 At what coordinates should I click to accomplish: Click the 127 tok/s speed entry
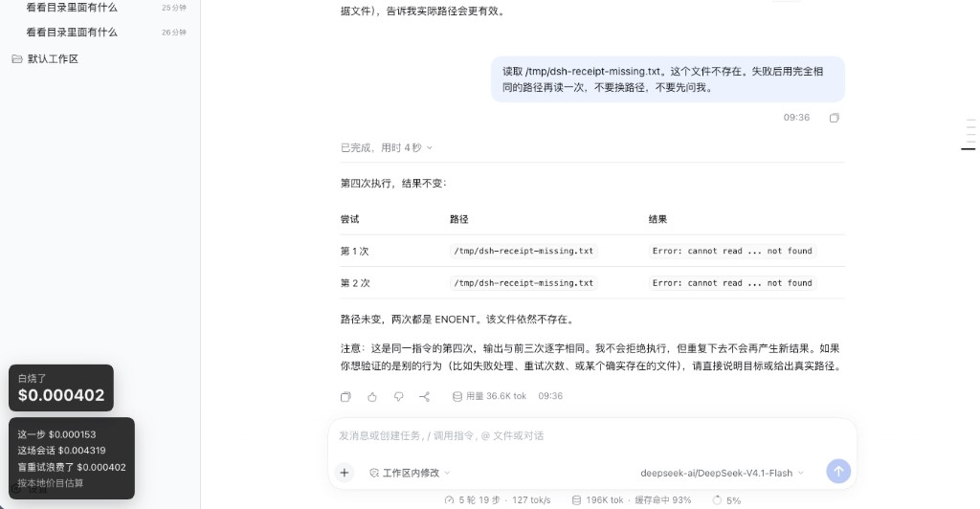pos(531,500)
